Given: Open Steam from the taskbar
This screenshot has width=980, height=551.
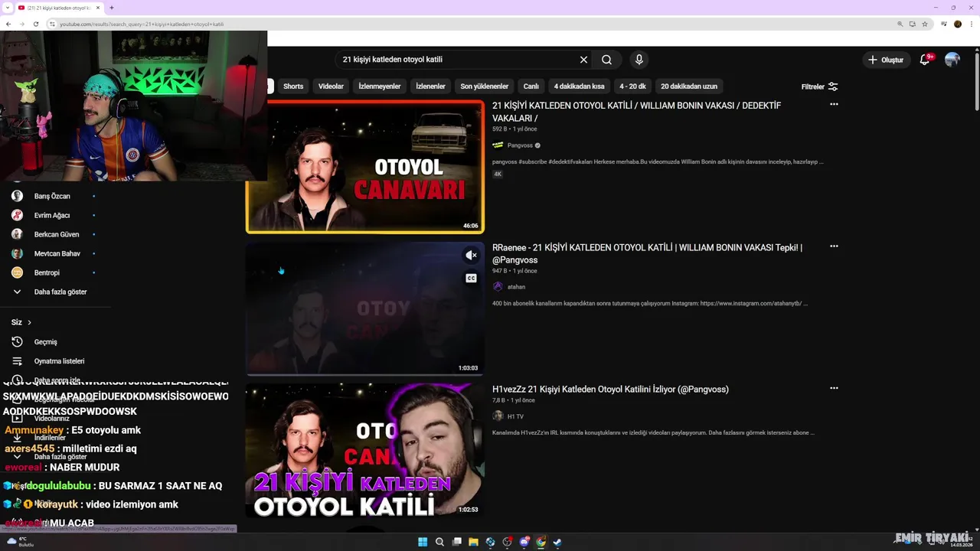Looking at the screenshot, I should click(x=557, y=542).
